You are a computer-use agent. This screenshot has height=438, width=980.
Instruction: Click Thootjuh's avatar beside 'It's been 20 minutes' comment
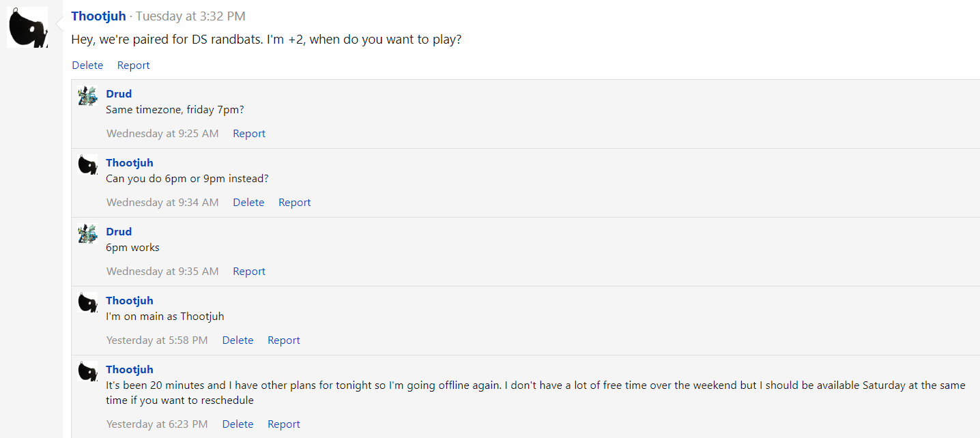tap(87, 372)
